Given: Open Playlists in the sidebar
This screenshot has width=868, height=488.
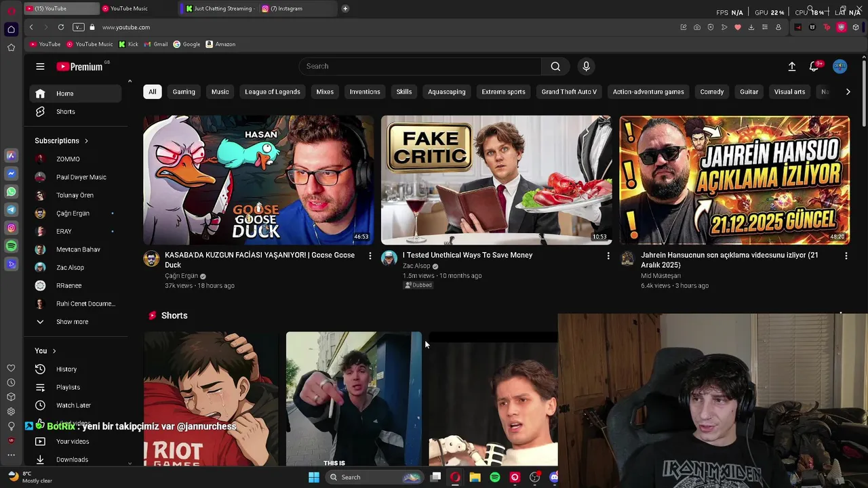Looking at the screenshot, I should (75, 387).
